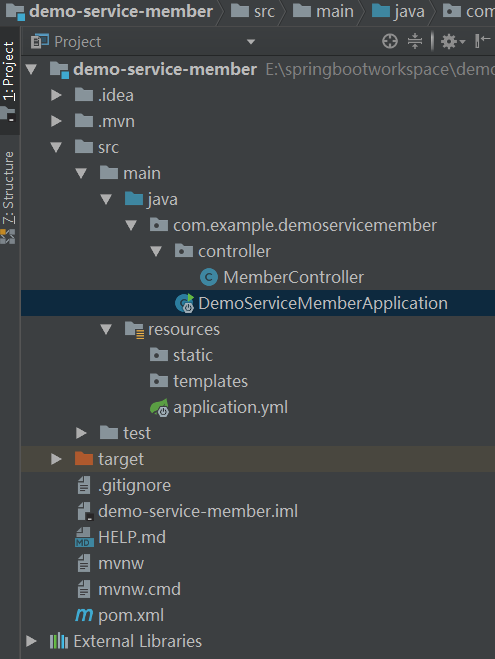Collapse the java folder arrow
The width and height of the screenshot is (495, 659).
point(106,199)
